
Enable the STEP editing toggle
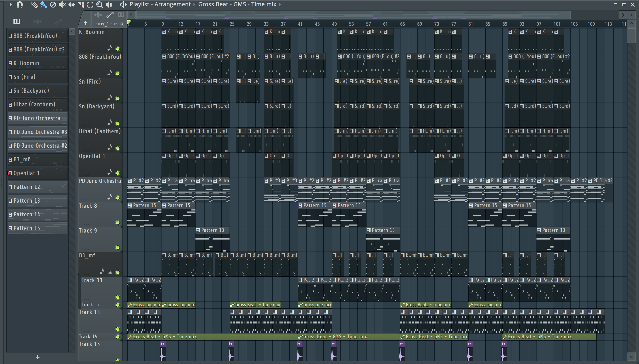[x=106, y=24]
